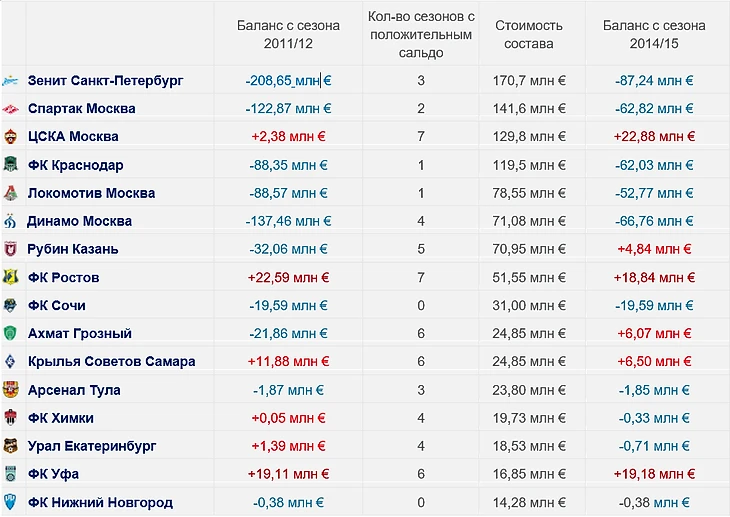Click the CSKA Moscow club crest

pyautogui.click(x=10, y=136)
